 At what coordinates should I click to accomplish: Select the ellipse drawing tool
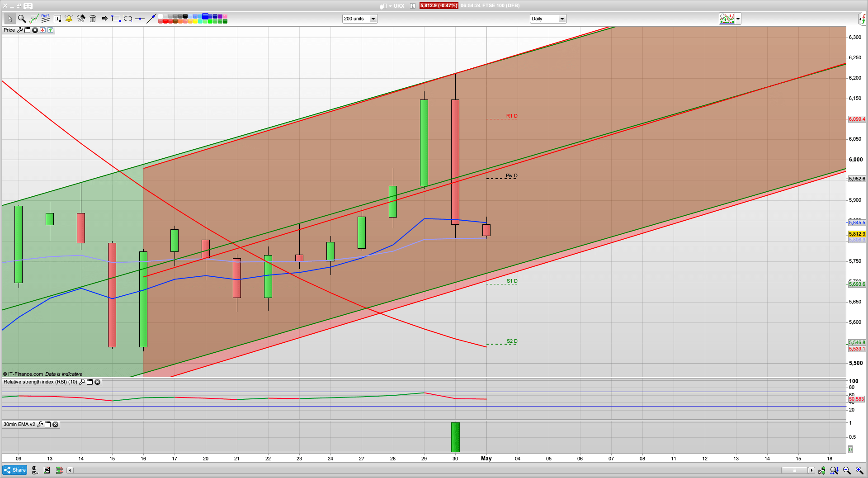[128, 19]
